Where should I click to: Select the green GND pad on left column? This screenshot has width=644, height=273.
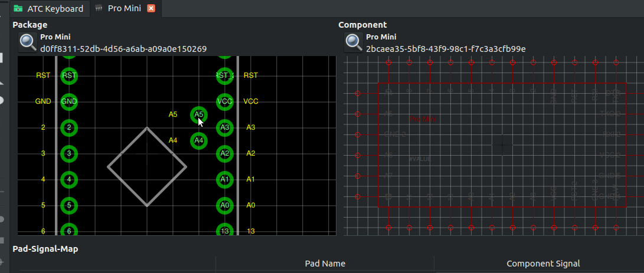[x=69, y=101]
